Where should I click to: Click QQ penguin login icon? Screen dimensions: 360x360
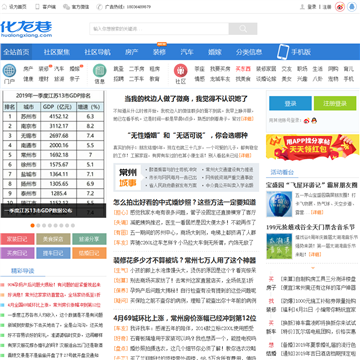(314, 120)
